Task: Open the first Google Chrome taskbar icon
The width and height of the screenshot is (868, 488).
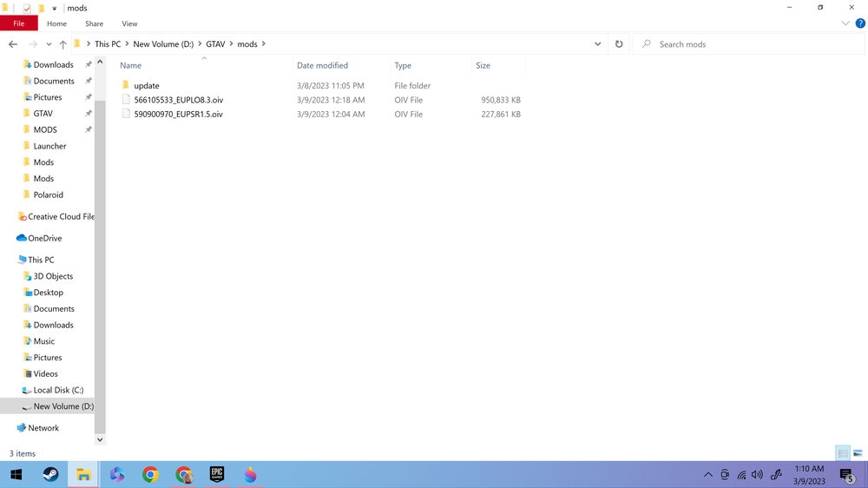Action: tap(150, 475)
